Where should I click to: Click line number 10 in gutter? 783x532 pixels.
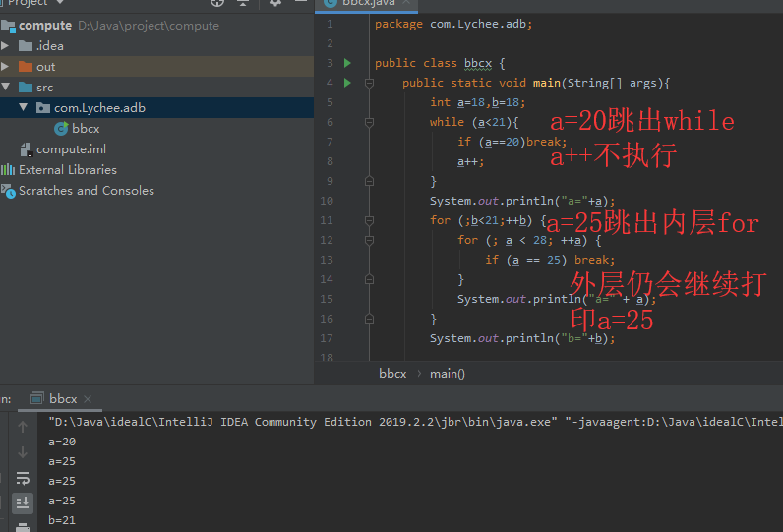[327, 201]
